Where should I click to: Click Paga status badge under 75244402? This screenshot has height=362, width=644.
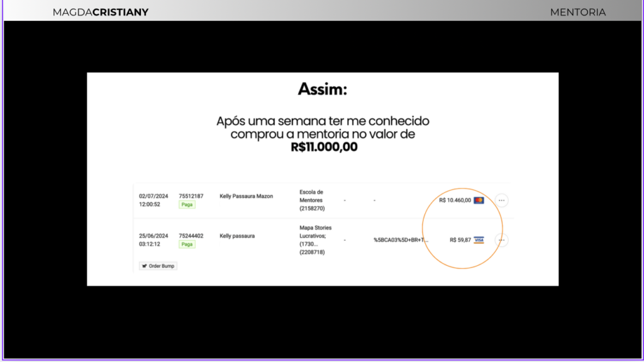[187, 244]
